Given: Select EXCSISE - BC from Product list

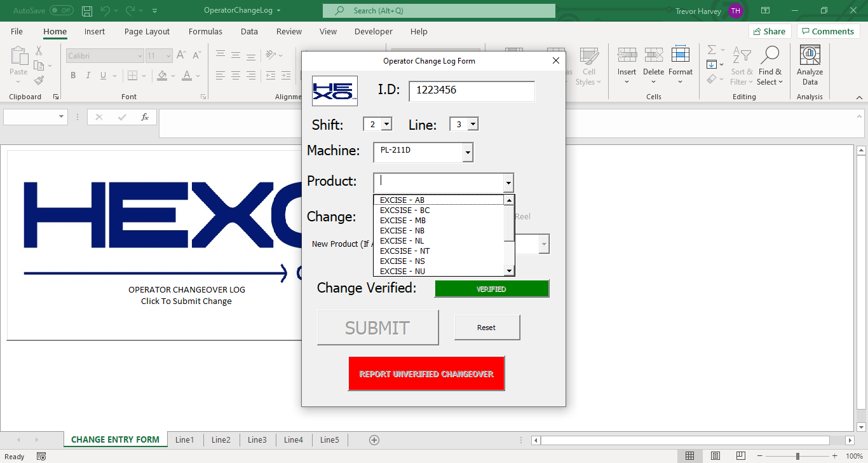Looking at the screenshot, I should tap(438, 211).
